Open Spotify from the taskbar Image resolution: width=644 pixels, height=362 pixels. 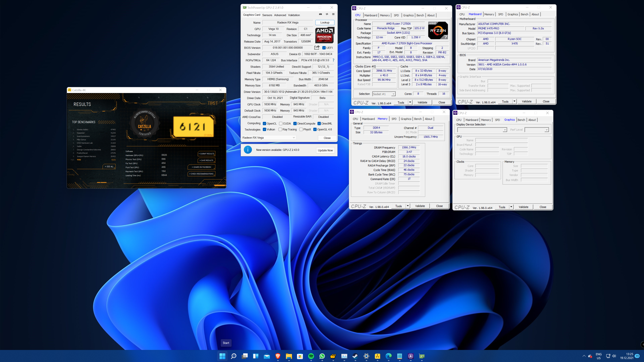point(311,356)
